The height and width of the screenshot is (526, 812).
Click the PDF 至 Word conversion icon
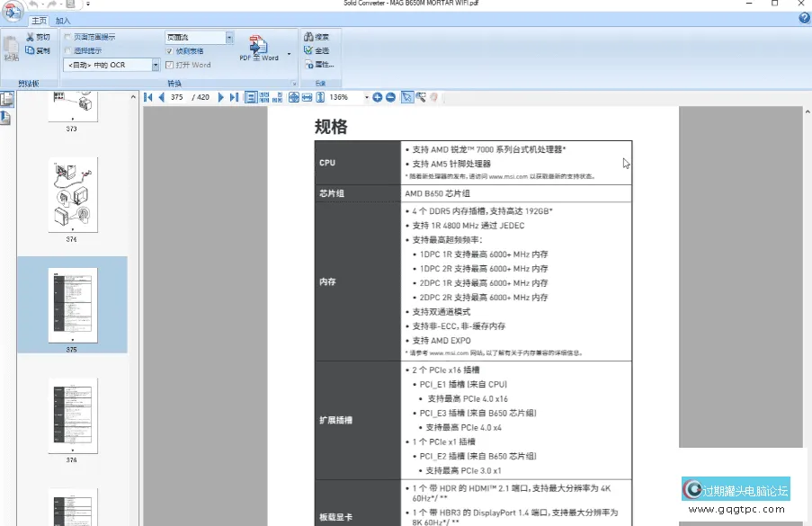(256, 43)
